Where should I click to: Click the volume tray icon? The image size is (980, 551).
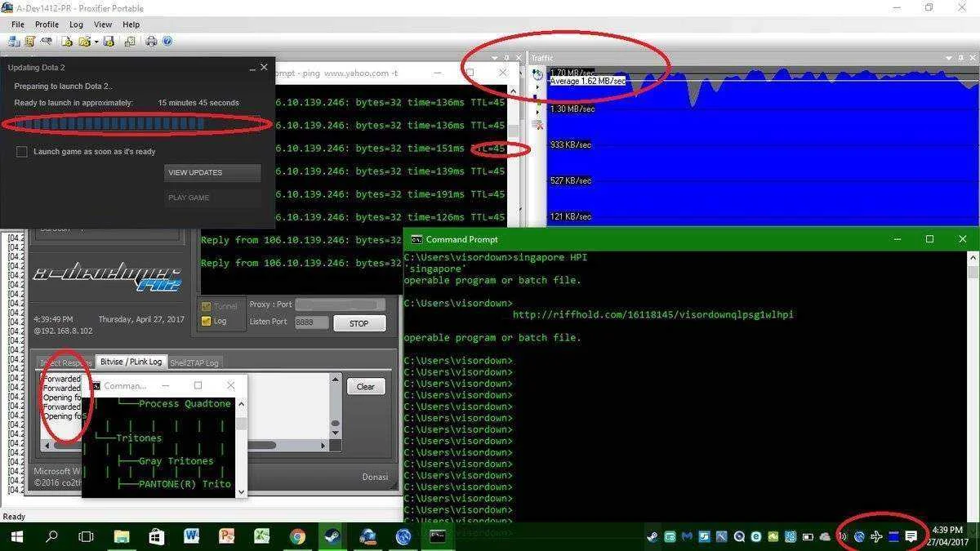(843, 536)
